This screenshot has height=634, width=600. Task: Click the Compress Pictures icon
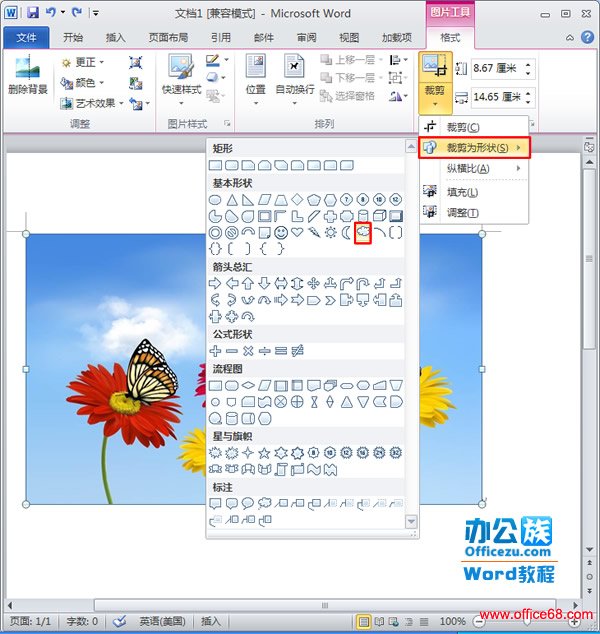tap(135, 62)
